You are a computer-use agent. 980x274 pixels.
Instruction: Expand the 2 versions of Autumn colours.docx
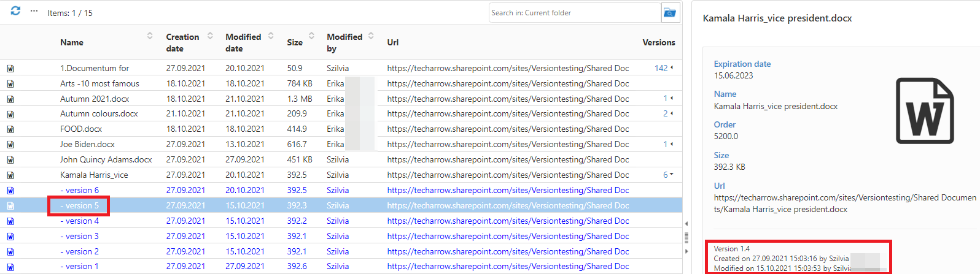coord(668,113)
